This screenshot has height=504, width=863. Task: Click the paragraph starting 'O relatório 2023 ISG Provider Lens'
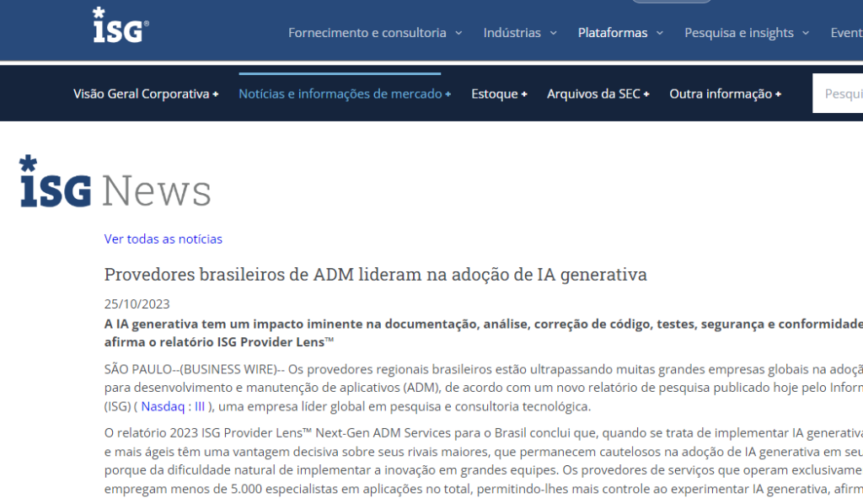(483, 461)
